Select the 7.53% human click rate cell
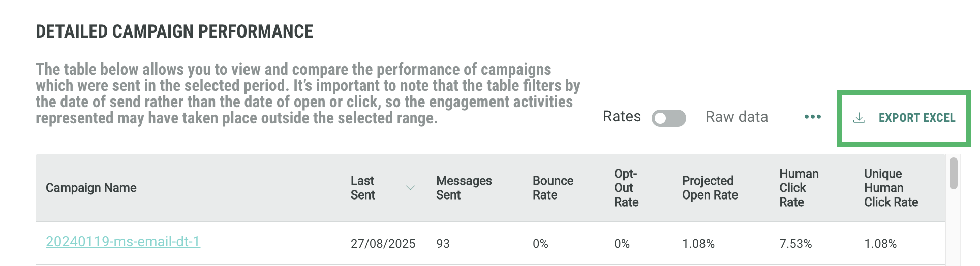The height and width of the screenshot is (266, 980). (795, 244)
